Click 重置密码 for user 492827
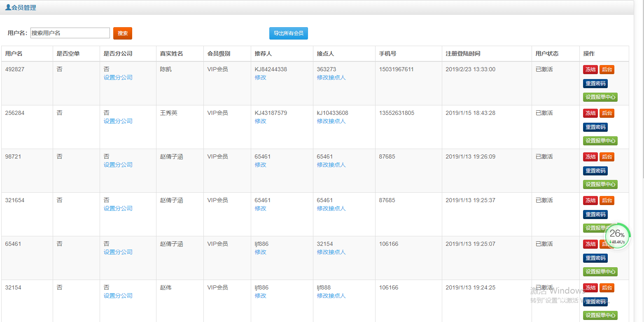 point(595,84)
